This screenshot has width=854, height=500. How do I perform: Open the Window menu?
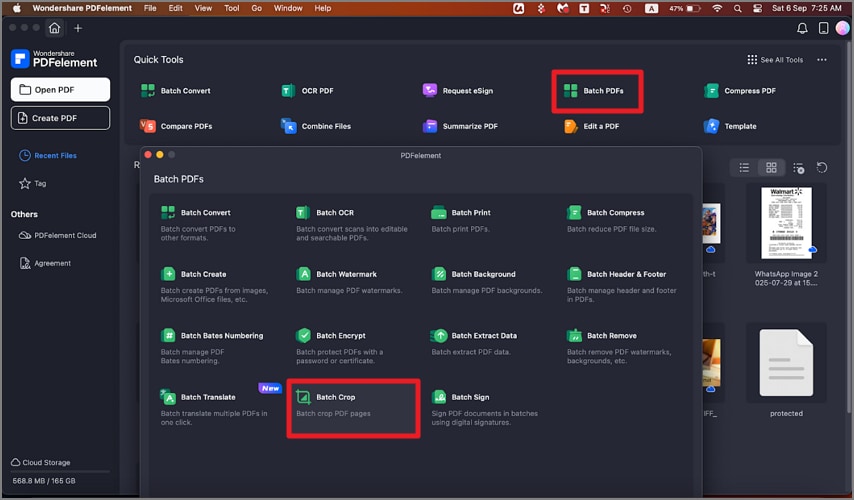(x=288, y=8)
